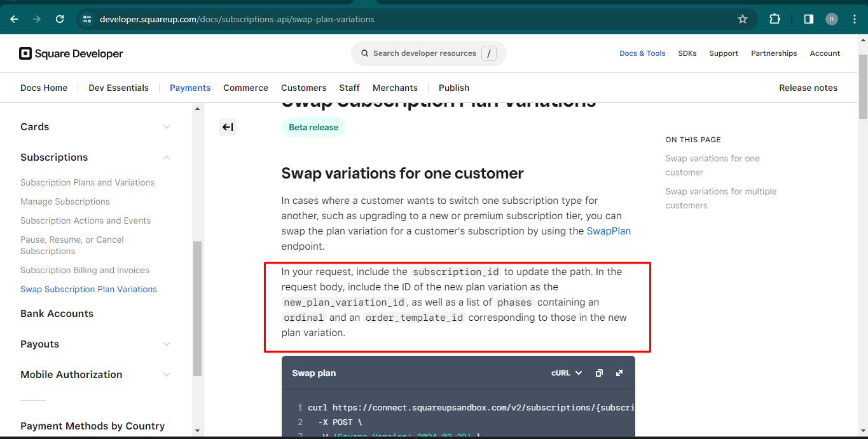The height and width of the screenshot is (439, 868).
Task: Open Subscription Plans and Variations page
Action: (87, 182)
